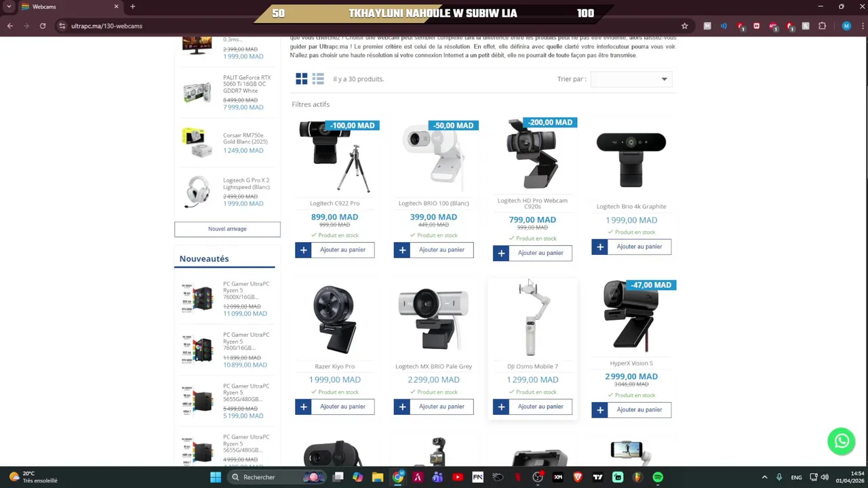Open Brave browser from the taskbar
This screenshot has width=868, height=488.
(x=578, y=477)
